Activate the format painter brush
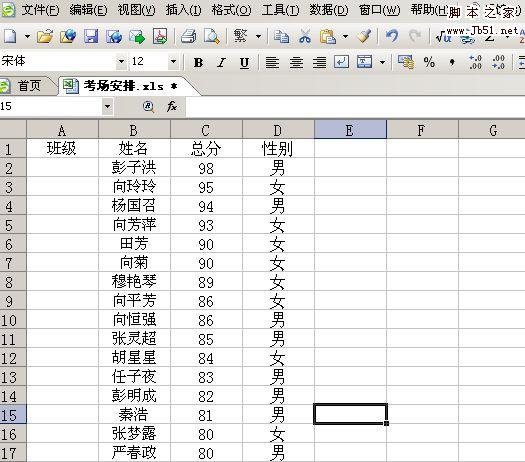Viewport: 525px width, 462px height. pyautogui.click(x=364, y=36)
